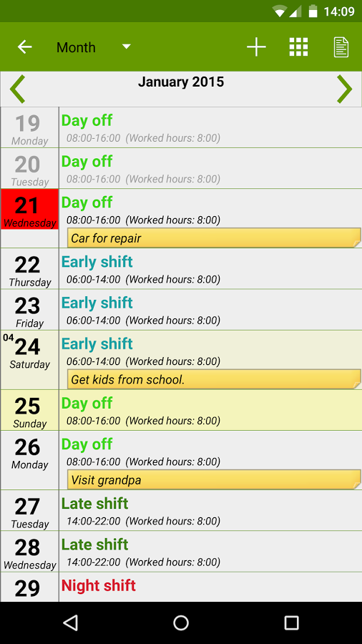The height and width of the screenshot is (644, 362).
Task: Select Tuesday 27 Late shift entry
Action: (181, 510)
